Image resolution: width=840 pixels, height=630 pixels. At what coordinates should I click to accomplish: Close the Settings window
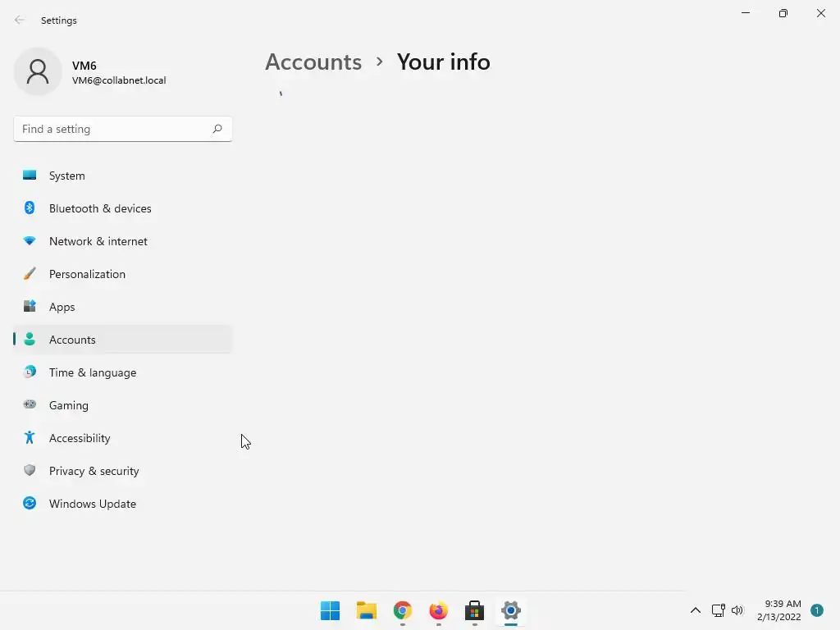820,13
